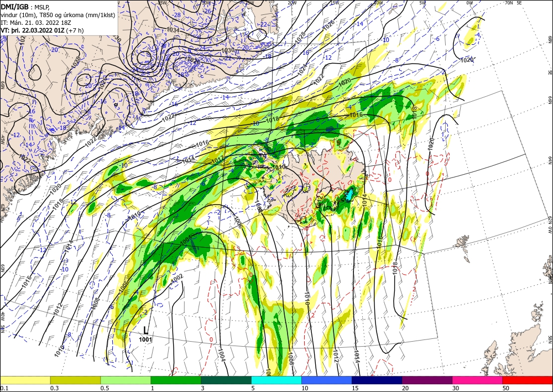Click the blue 10–15 mm legend swatch
Image resolution: width=553 pixels, height=392 pixels.
tap(327, 380)
